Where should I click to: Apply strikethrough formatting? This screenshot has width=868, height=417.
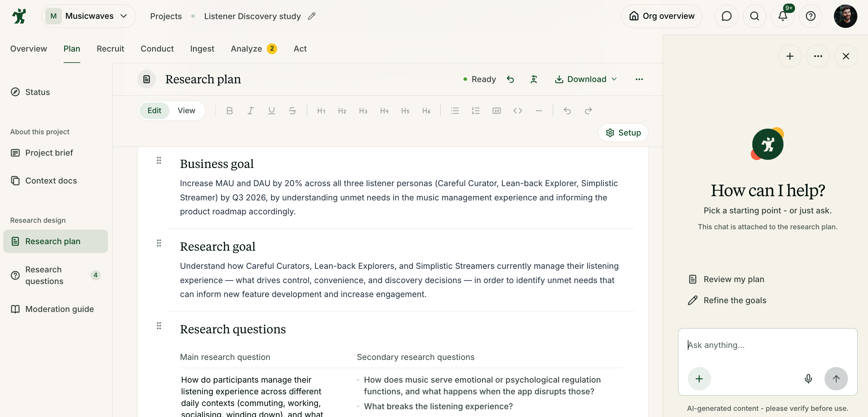[x=292, y=111]
